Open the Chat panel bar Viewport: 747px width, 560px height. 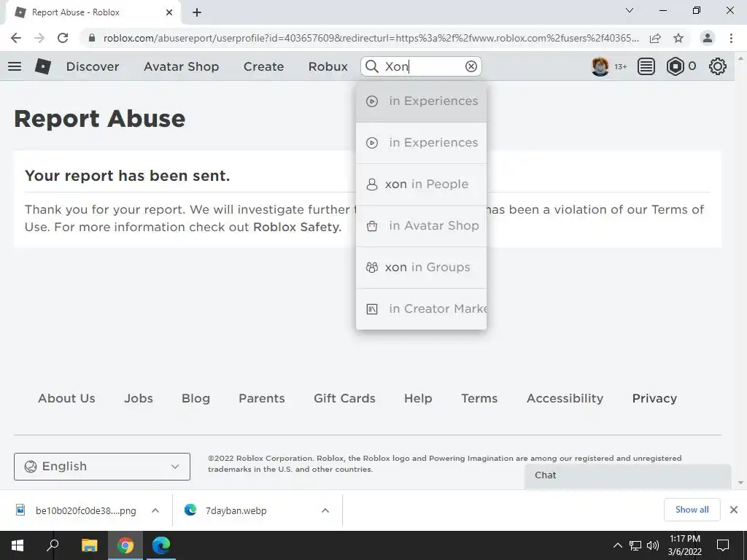click(627, 476)
